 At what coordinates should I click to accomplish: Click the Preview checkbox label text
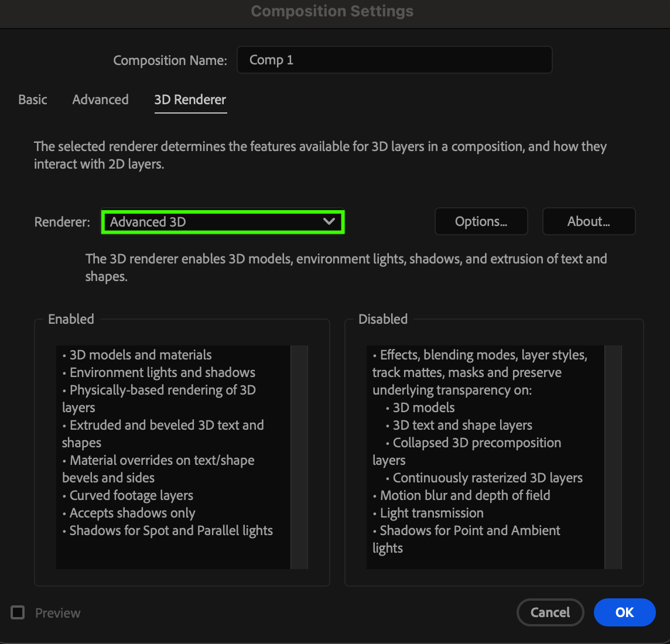pyautogui.click(x=57, y=613)
